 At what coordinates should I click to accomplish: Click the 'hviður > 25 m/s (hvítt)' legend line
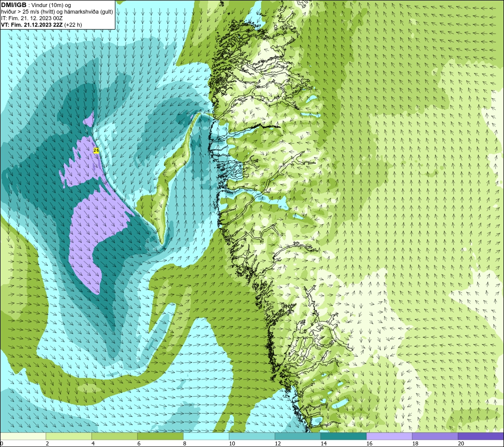click(27, 12)
